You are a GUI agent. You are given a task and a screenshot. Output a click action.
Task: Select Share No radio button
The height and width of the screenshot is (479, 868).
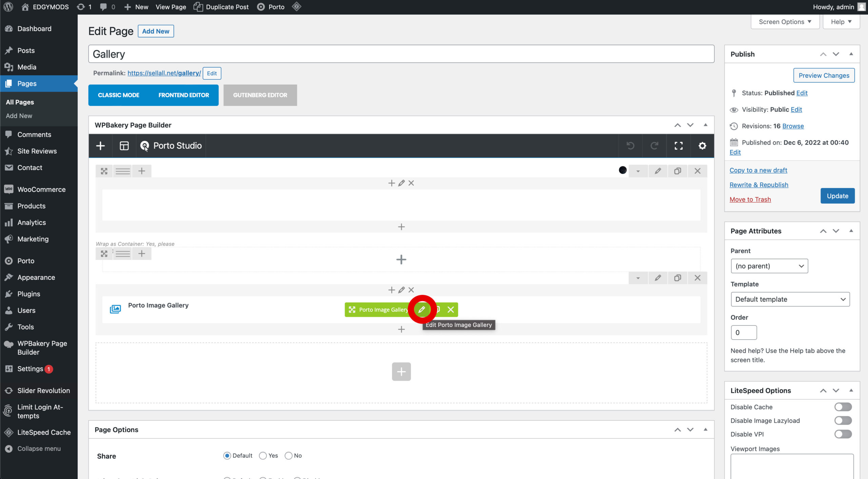289,456
